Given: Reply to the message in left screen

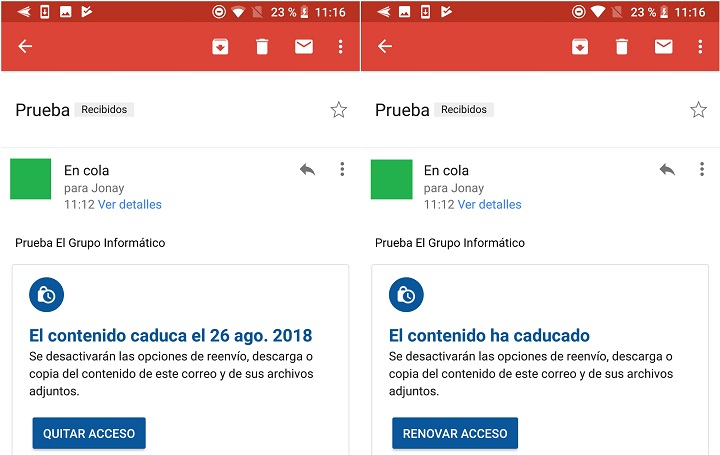Looking at the screenshot, I should point(307,169).
